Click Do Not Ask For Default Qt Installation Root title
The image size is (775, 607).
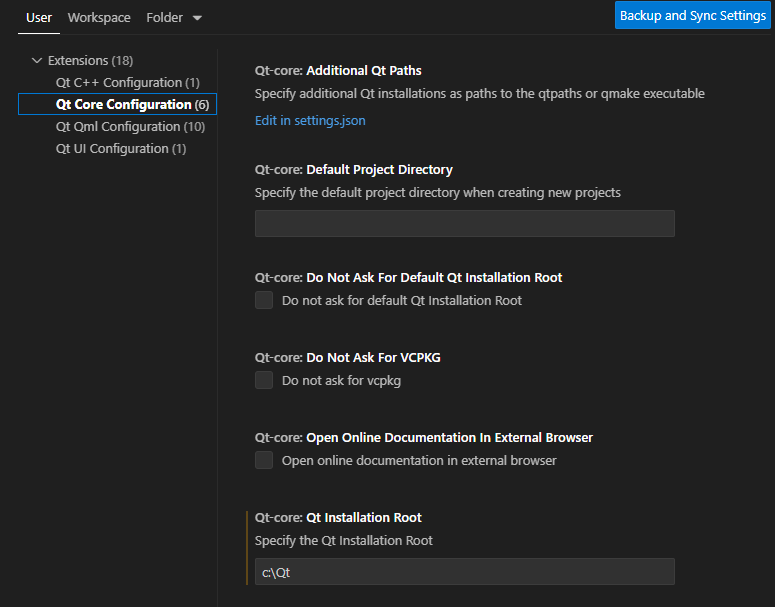tap(408, 277)
